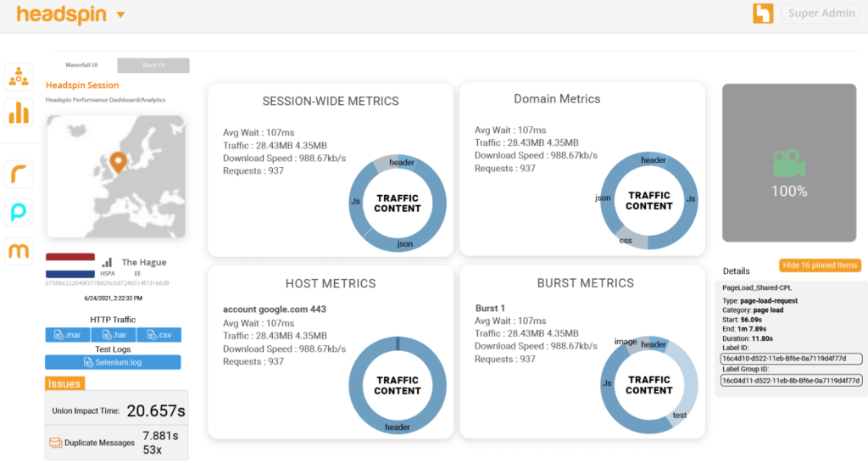Click the users group sidebar icon
The image size is (868, 463).
click(18, 77)
